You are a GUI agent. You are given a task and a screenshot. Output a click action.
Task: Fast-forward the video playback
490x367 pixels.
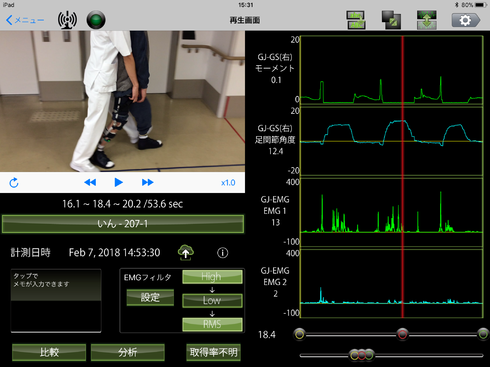(x=147, y=182)
